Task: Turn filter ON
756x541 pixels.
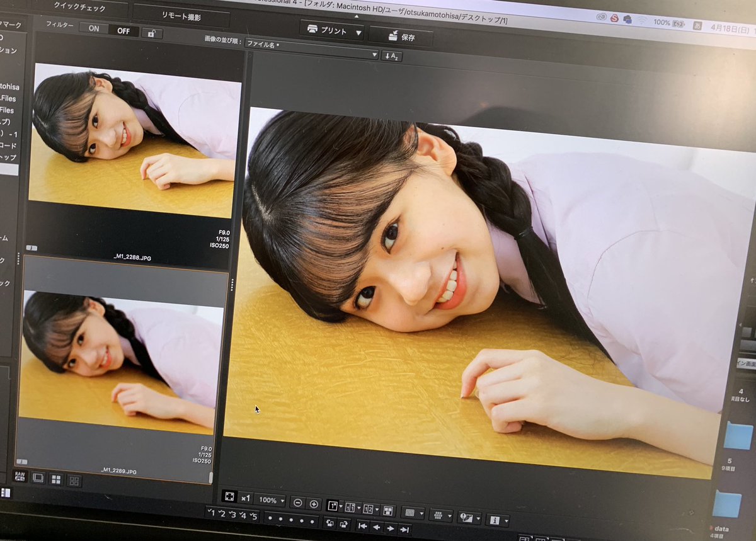Action: 94,29
